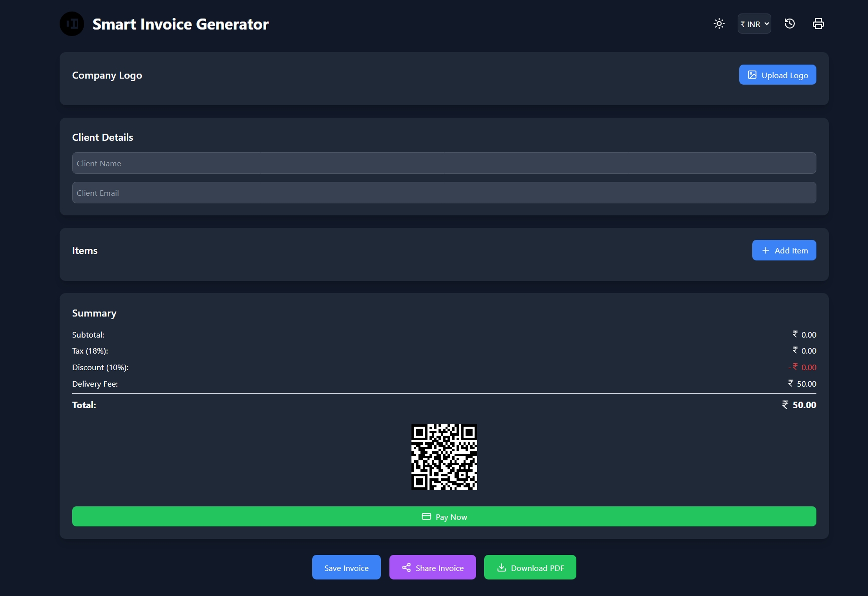Click the green Pay Now button
Image resolution: width=868 pixels, height=596 pixels.
444,516
